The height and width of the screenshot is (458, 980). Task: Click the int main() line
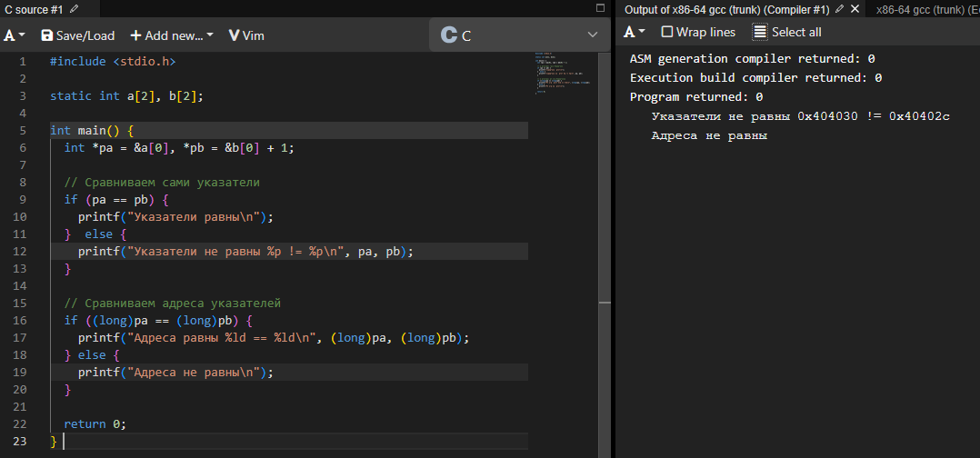pyautogui.click(x=92, y=131)
